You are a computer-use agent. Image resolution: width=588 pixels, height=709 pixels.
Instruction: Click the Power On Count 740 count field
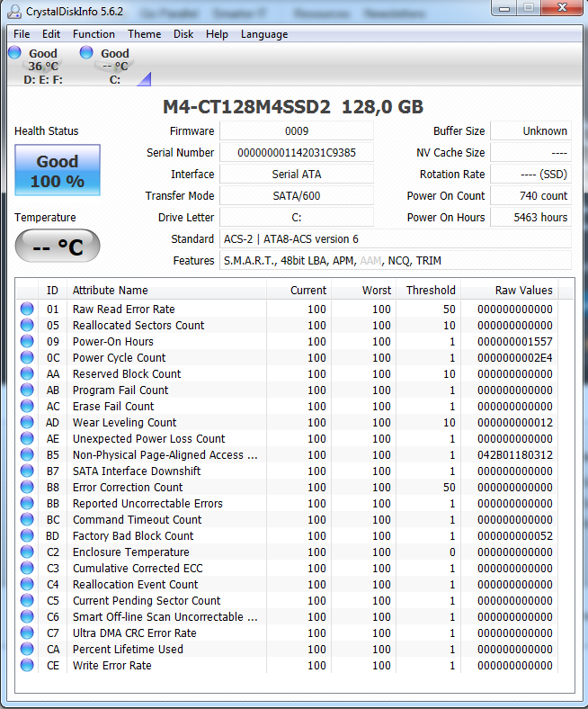(530, 196)
